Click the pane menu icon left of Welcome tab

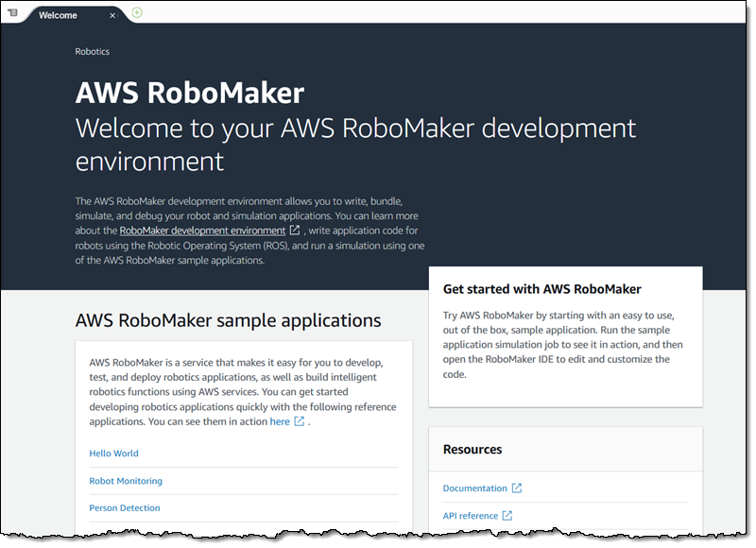12,13
